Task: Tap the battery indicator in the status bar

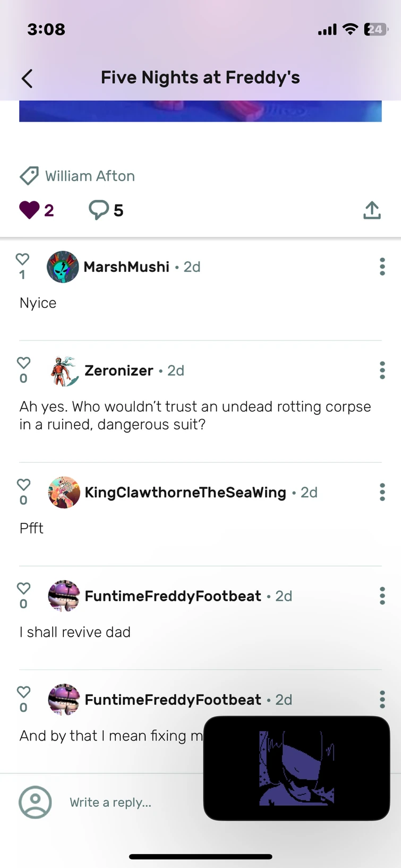Action: tap(374, 30)
